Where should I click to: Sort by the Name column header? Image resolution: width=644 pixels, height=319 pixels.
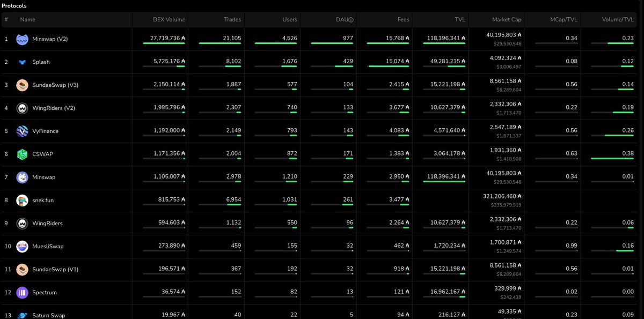click(x=27, y=20)
